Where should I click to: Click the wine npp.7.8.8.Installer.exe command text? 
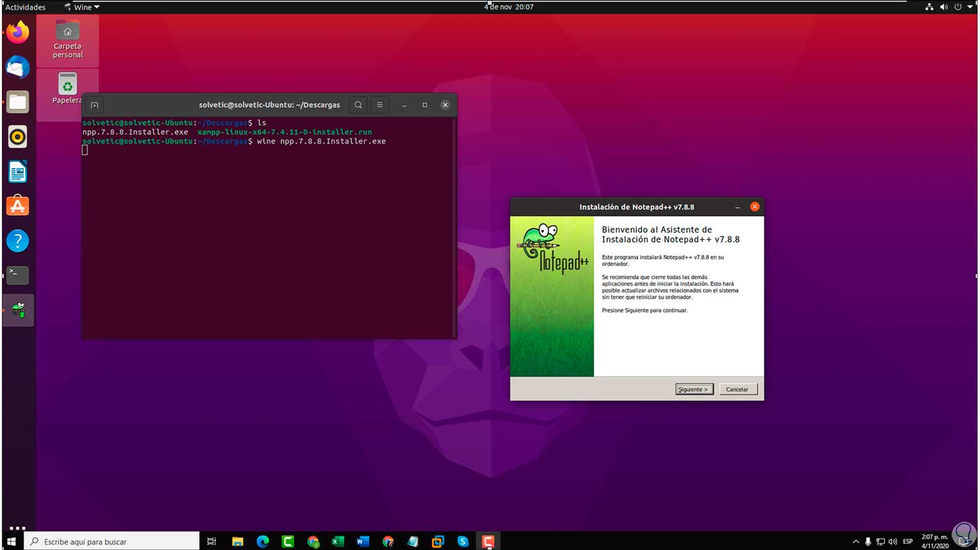321,141
